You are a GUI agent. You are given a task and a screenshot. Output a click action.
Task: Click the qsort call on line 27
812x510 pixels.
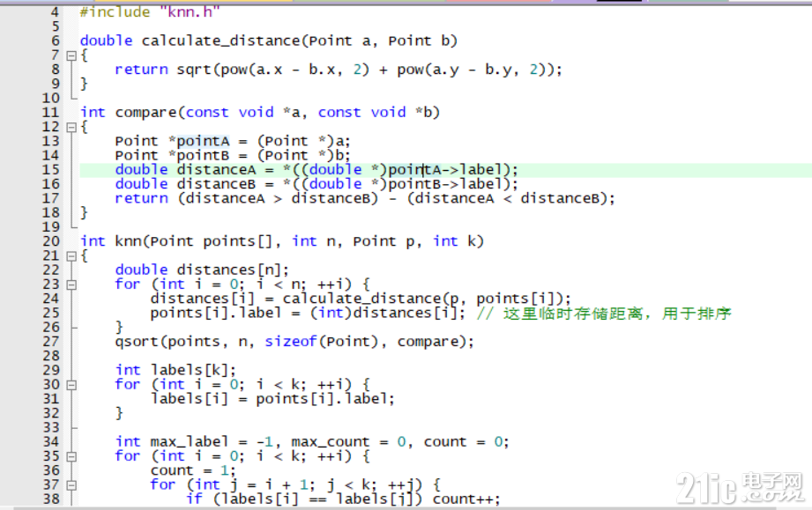click(x=137, y=342)
